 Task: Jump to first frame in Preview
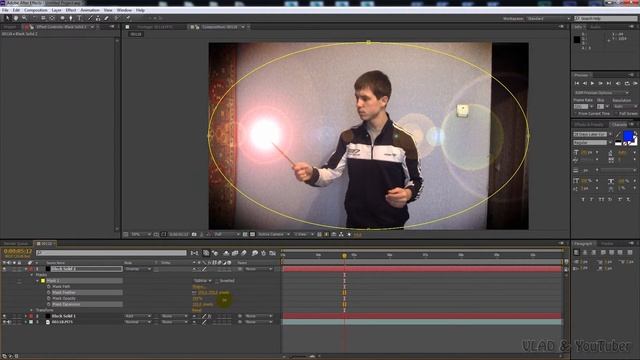point(577,83)
